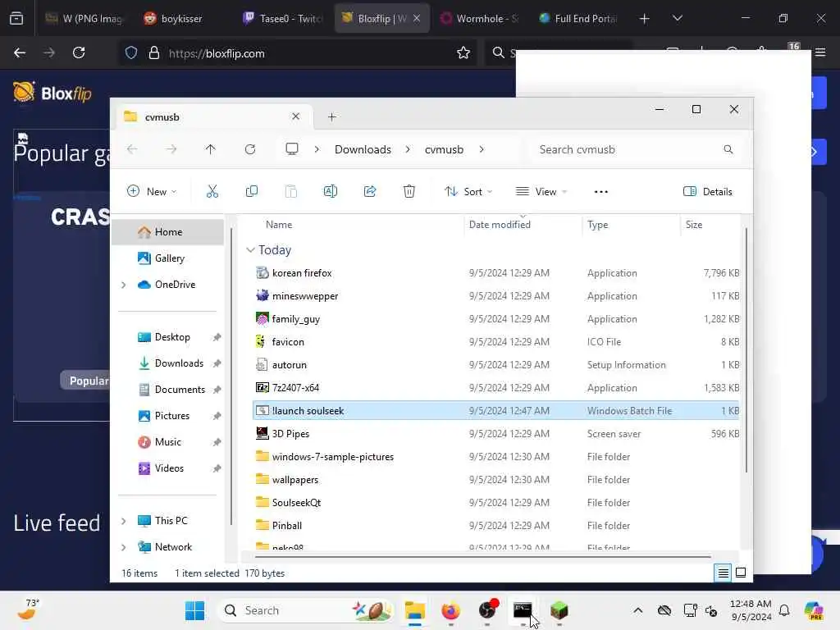Open File Explorer from the taskbar
Image resolution: width=840 pixels, height=630 pixels.
(414, 610)
